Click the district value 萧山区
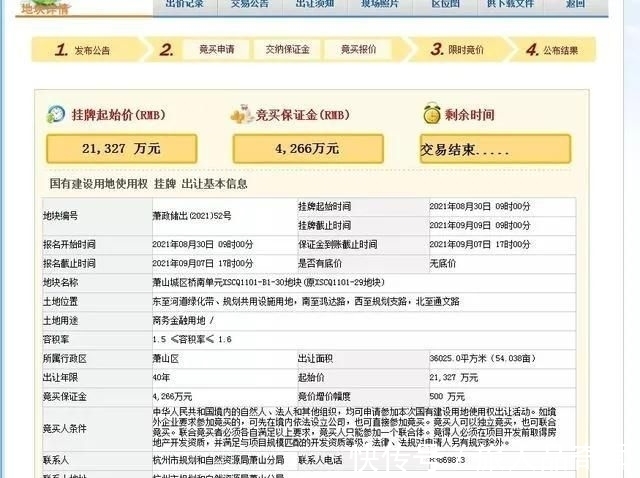 click(x=166, y=358)
